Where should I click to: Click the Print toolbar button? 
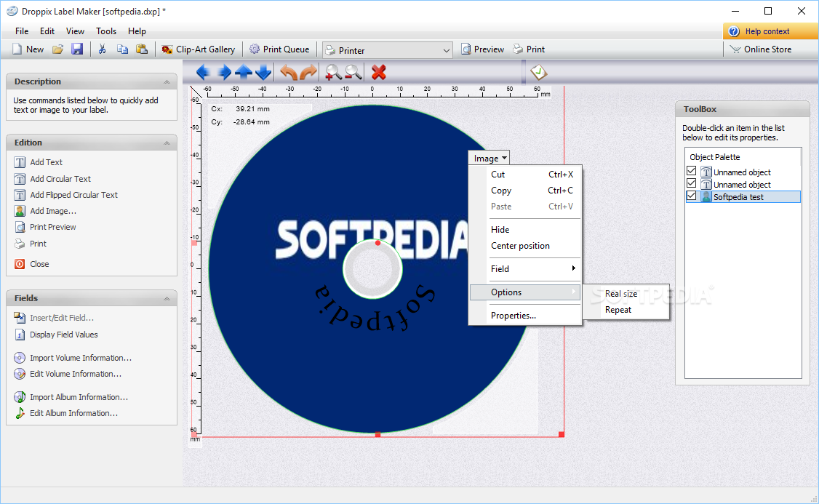pyautogui.click(x=529, y=49)
